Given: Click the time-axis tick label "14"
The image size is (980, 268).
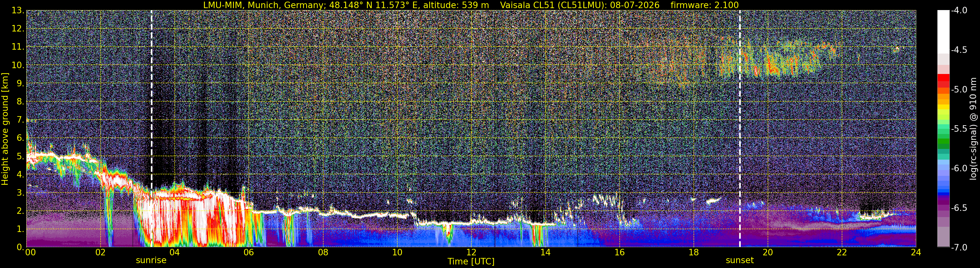Looking at the screenshot, I should pos(545,252).
